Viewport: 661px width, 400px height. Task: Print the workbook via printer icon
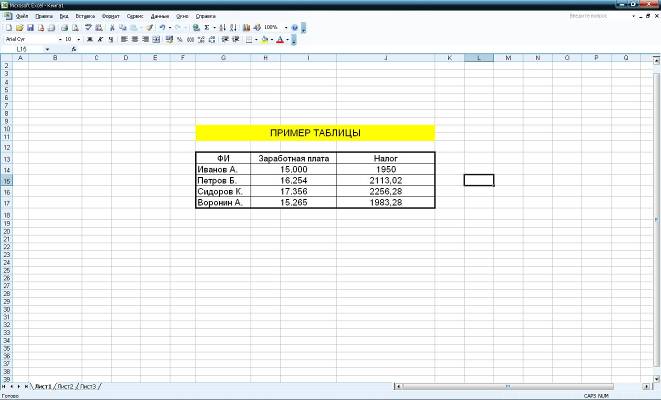click(64, 28)
